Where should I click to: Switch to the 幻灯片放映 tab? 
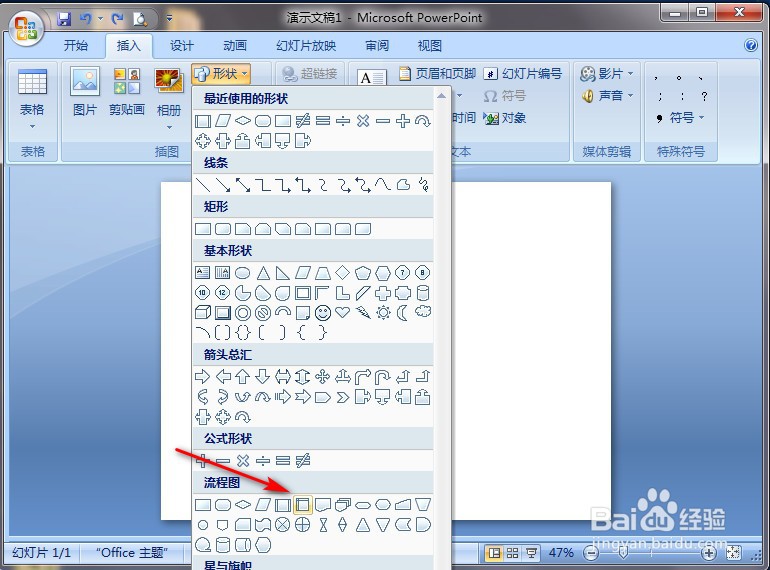pos(306,46)
